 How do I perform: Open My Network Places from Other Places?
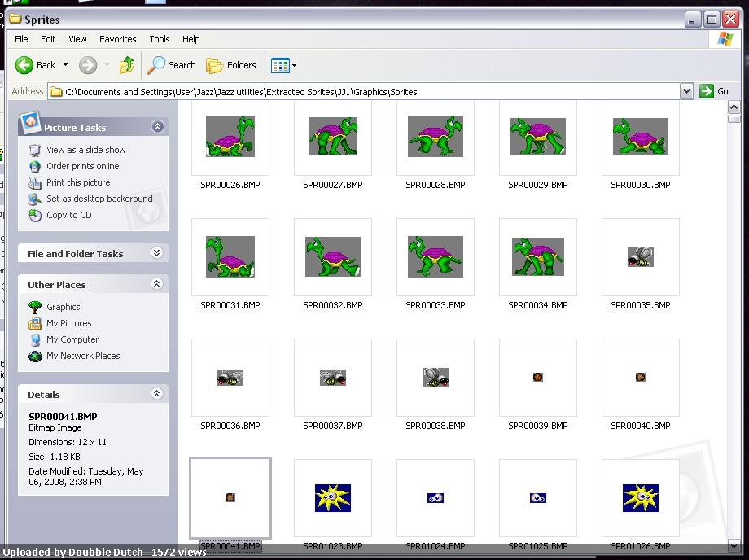coord(82,356)
